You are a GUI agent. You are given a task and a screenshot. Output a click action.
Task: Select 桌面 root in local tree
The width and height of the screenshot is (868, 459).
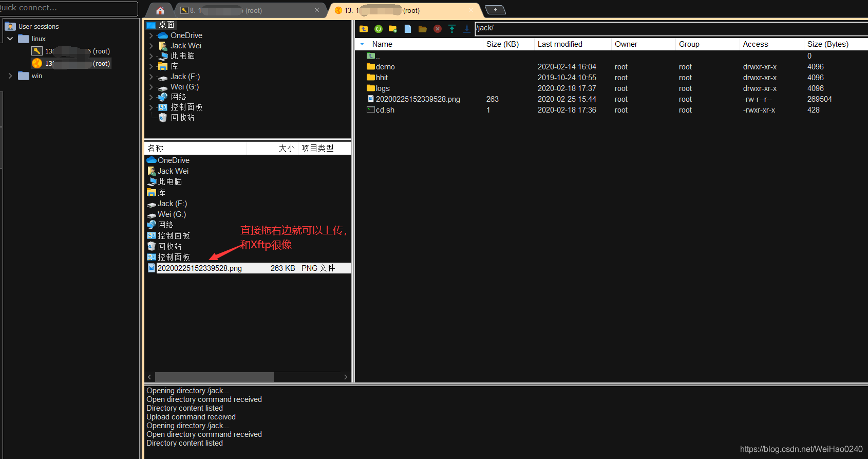161,25
